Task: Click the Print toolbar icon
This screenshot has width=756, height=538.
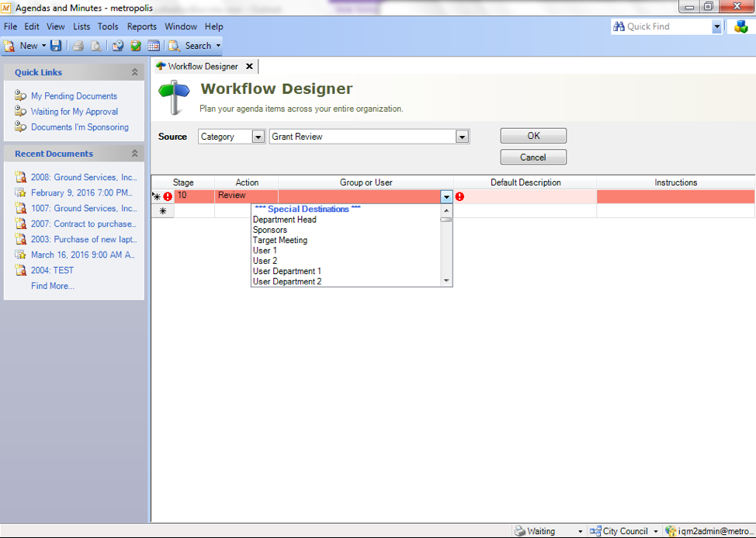Action: pos(78,46)
